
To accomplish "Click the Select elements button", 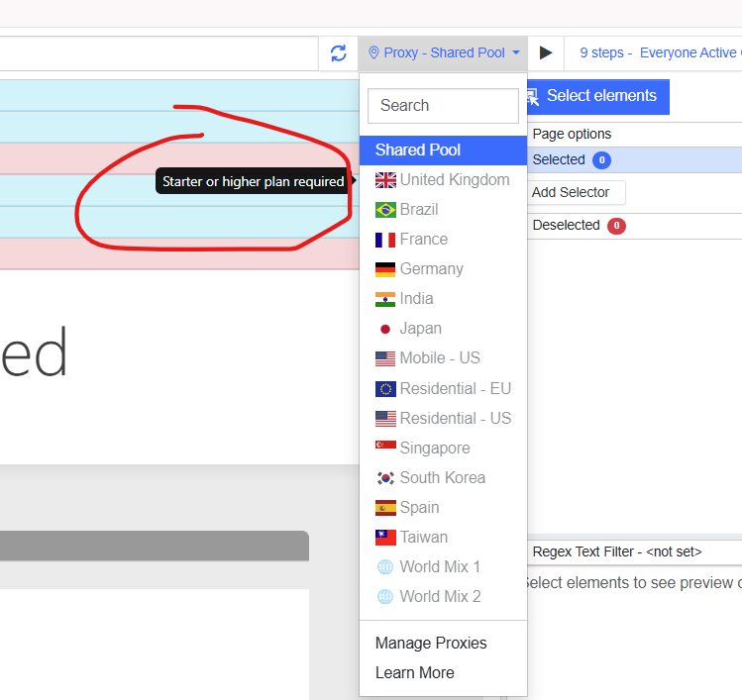I will pyautogui.click(x=598, y=96).
